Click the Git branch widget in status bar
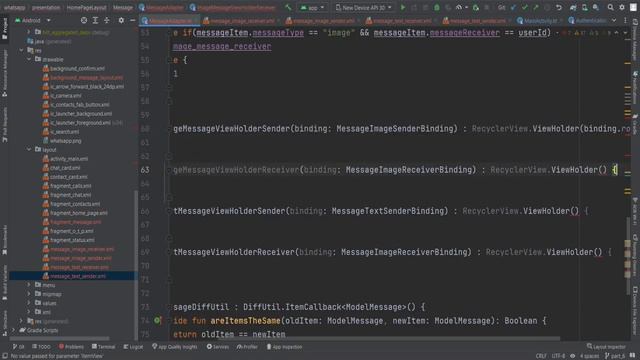Viewport: 640px width, 360px height. tap(615, 356)
